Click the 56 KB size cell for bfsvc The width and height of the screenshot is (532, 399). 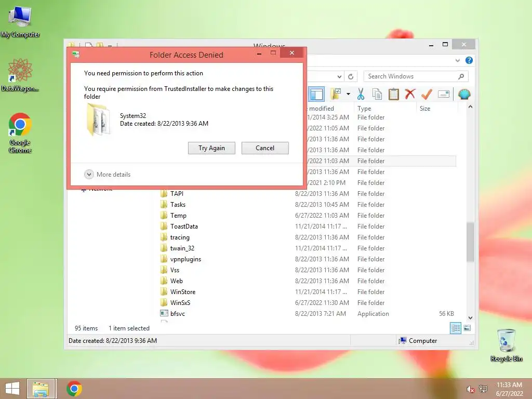(446, 313)
